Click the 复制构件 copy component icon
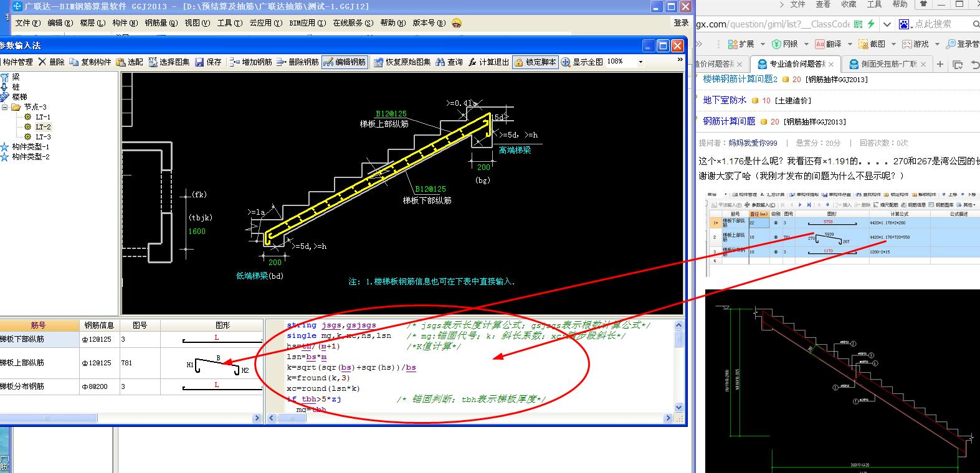This screenshot has height=473, width=980. coord(74,62)
